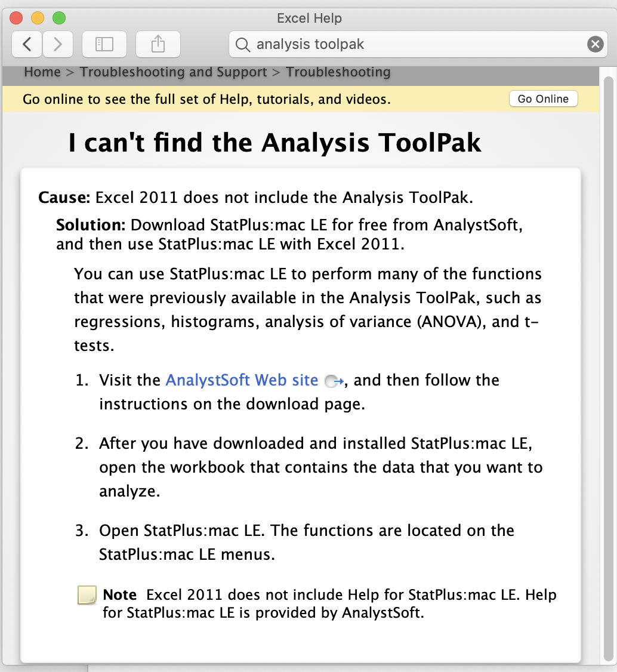617x672 pixels.
Task: Click the Excel Help title bar text
Action: click(x=308, y=18)
